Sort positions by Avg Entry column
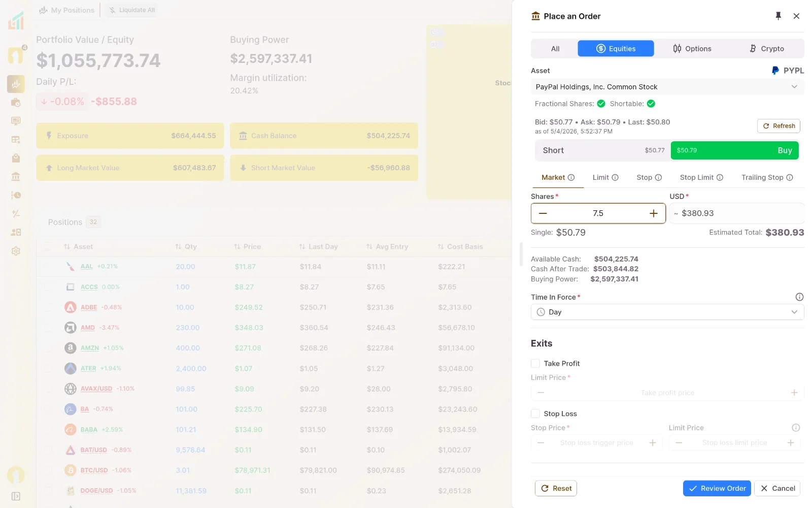The height and width of the screenshot is (508, 812). [x=387, y=247]
